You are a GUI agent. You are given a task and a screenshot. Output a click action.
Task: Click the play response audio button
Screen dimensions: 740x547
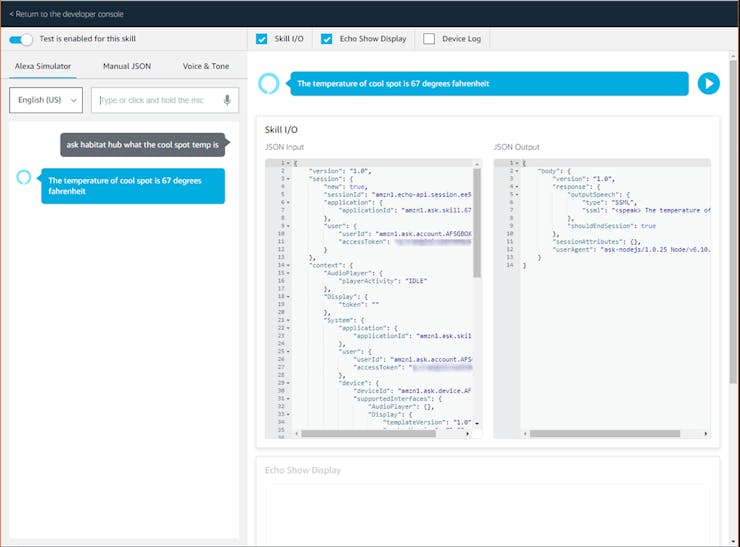pyautogui.click(x=708, y=84)
